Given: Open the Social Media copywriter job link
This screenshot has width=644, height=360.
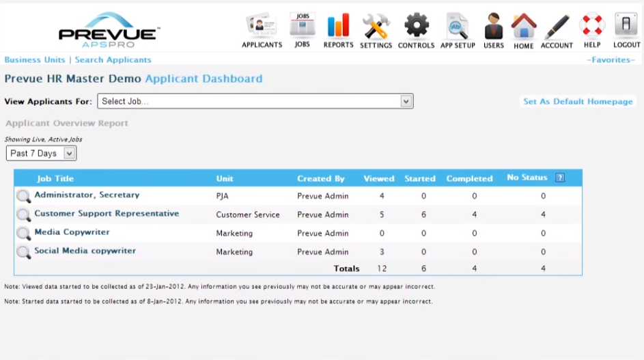Looking at the screenshot, I should (85, 251).
